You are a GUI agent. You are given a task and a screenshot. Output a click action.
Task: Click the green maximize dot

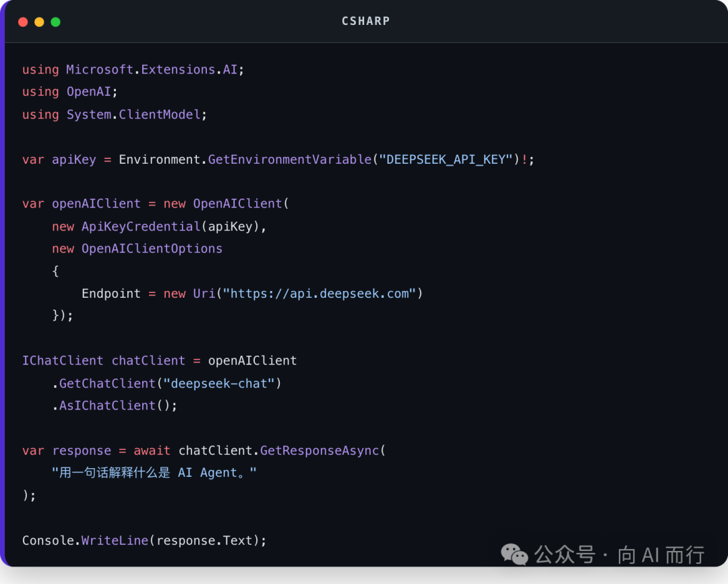[x=55, y=22]
